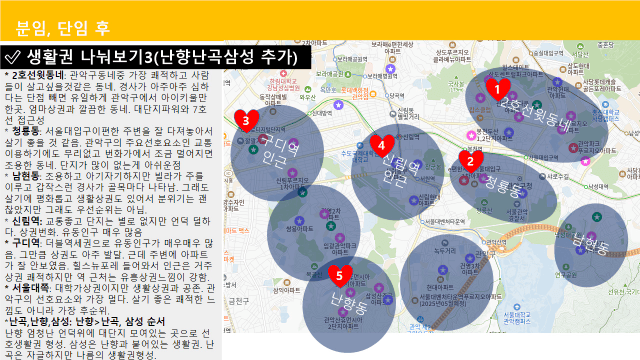Click the 신도림푸르지오 1차아파트 map label
The width and height of the screenshot is (640, 360).
point(293,183)
